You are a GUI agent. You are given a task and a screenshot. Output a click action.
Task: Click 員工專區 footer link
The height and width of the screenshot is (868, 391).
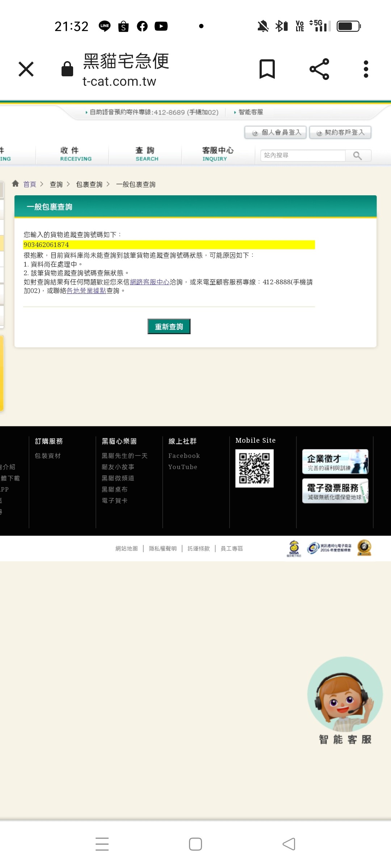(232, 549)
